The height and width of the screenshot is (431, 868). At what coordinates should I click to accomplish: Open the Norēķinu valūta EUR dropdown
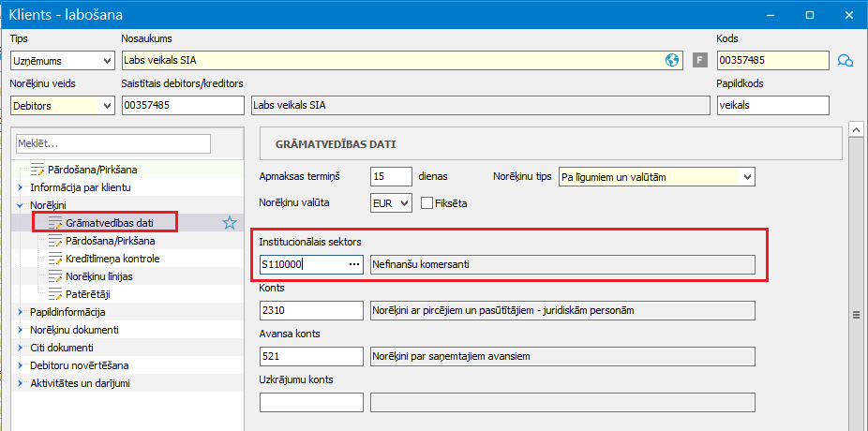point(391,203)
